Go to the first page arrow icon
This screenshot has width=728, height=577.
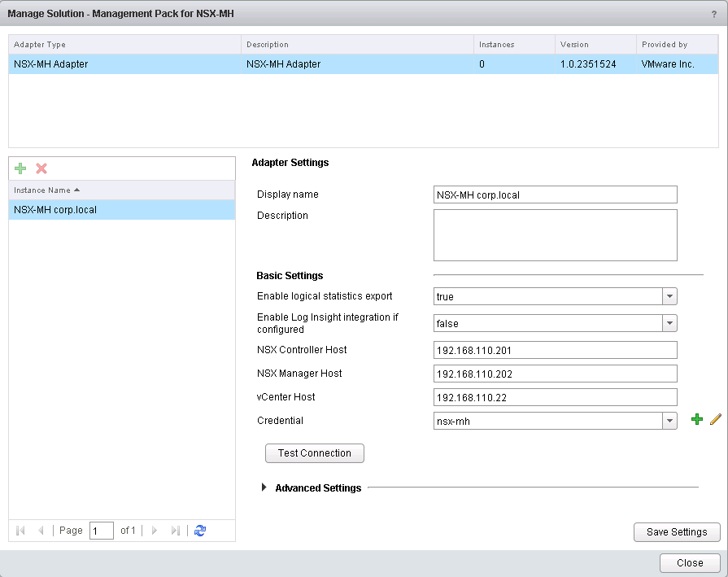coord(21,531)
